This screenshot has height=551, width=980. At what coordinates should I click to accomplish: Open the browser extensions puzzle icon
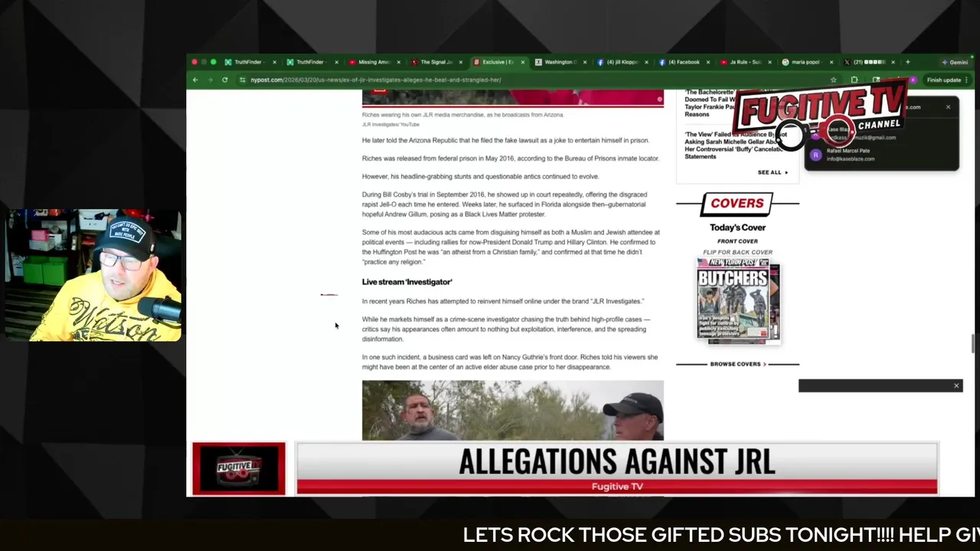tap(854, 80)
